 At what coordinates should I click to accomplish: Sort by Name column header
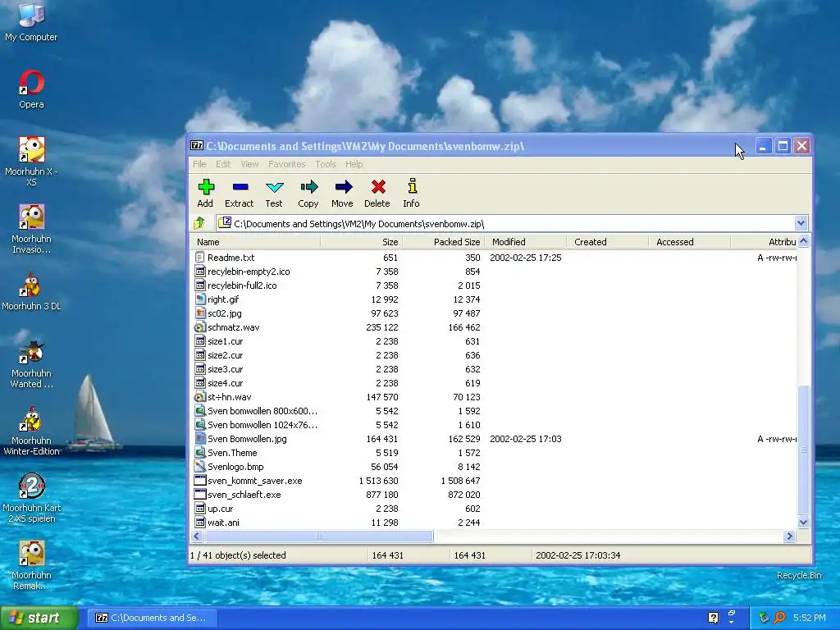(255, 242)
